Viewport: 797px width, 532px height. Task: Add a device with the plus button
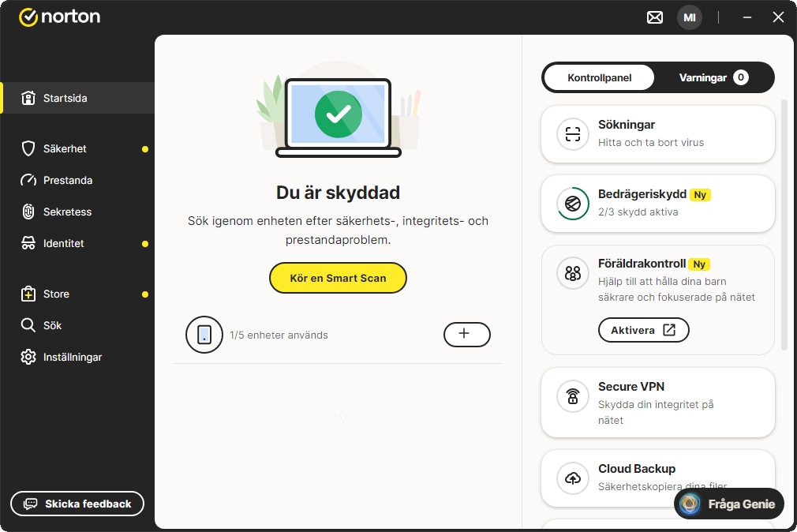466,335
